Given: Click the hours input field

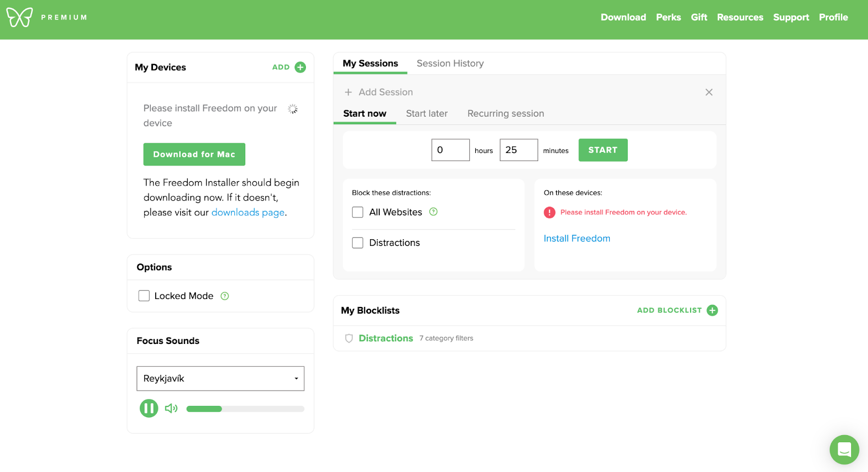Looking at the screenshot, I should (450, 150).
